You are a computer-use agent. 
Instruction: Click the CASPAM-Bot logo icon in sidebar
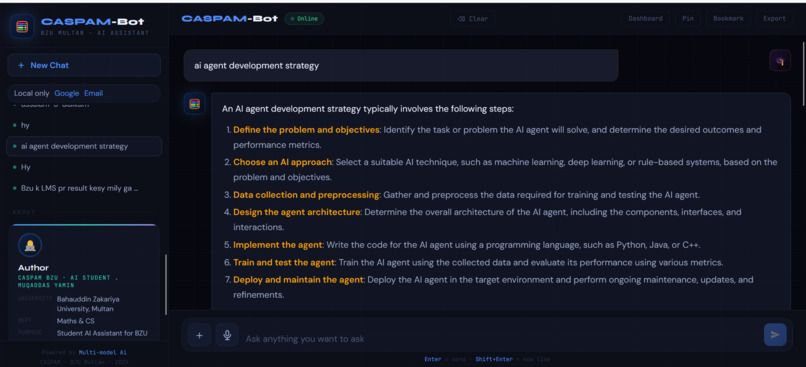point(22,26)
